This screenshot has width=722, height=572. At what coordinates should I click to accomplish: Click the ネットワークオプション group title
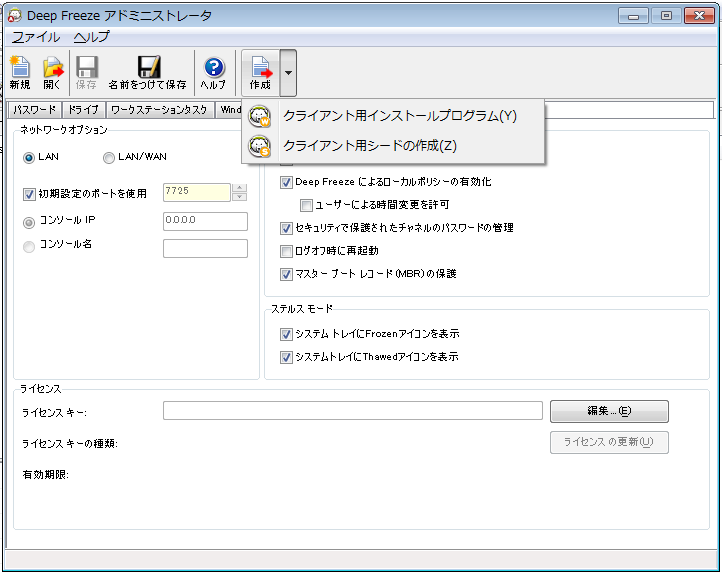pyautogui.click(x=64, y=130)
